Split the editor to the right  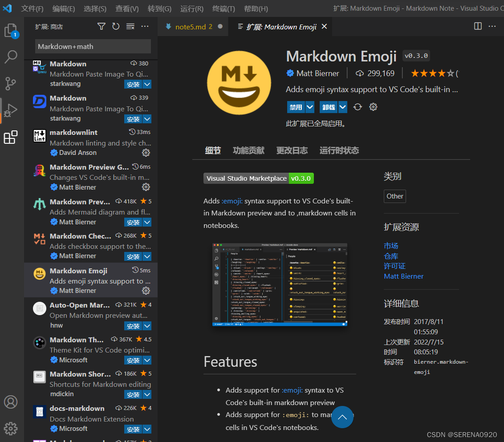click(478, 26)
